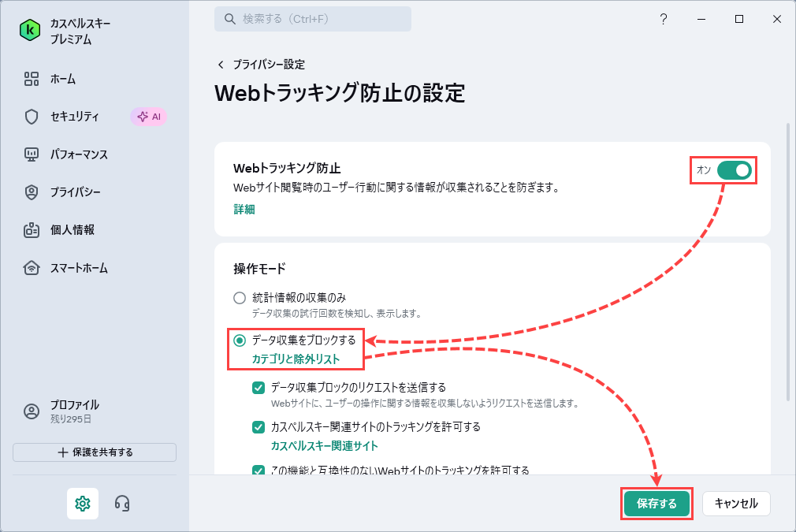The image size is (796, 532).
Task: Open the 個人情報 ID card icon
Action: (x=32, y=230)
